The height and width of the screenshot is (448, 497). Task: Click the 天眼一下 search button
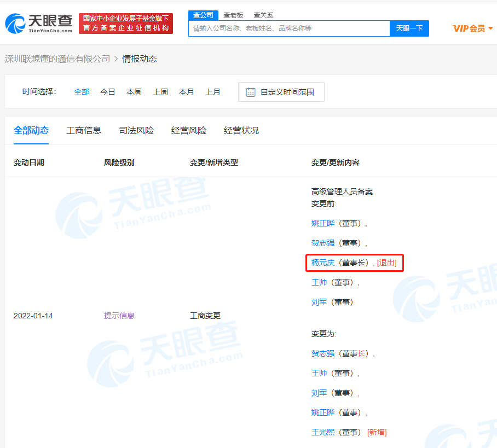(x=409, y=28)
